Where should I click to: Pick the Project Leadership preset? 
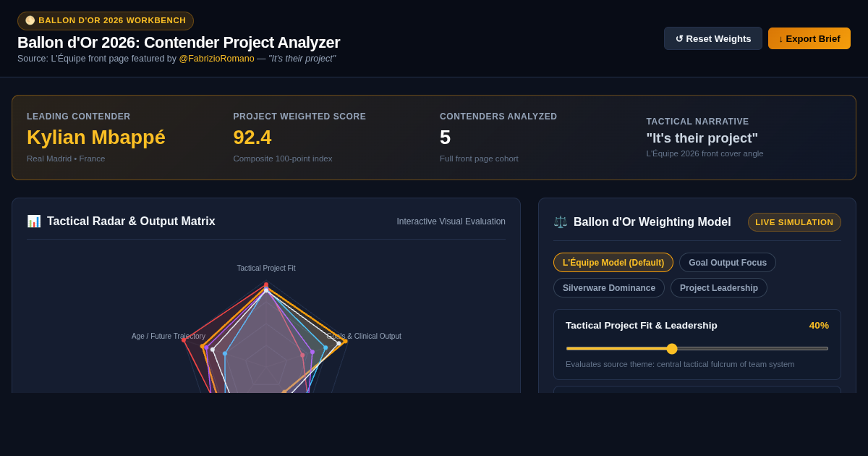click(719, 288)
